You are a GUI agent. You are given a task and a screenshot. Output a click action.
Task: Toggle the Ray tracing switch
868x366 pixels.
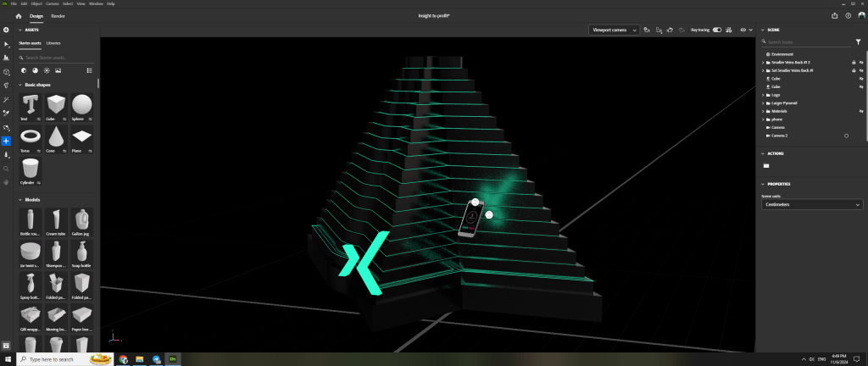point(717,30)
